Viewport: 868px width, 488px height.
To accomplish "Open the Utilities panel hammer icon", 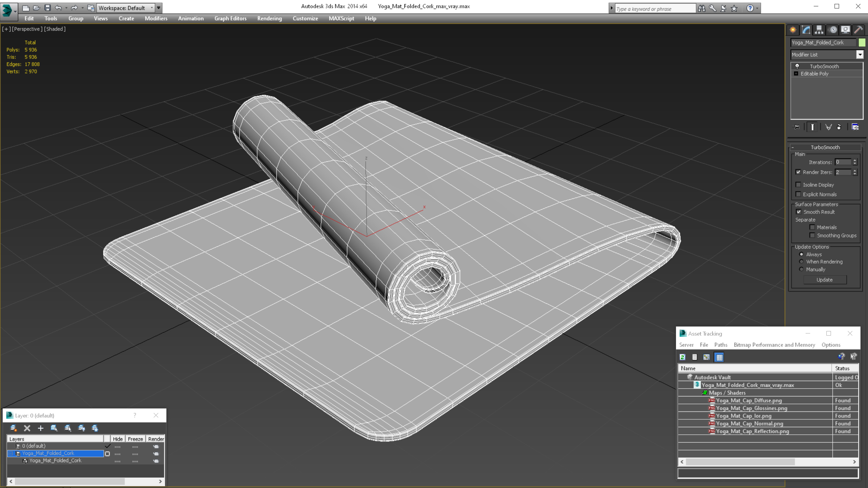I will 858,30.
